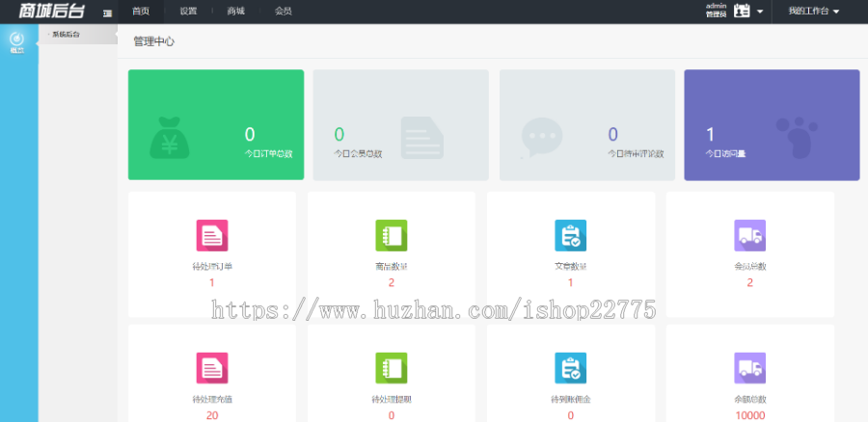Open the 今日待审评论数 label
Viewport: 868px width, 422px height.
636,154
